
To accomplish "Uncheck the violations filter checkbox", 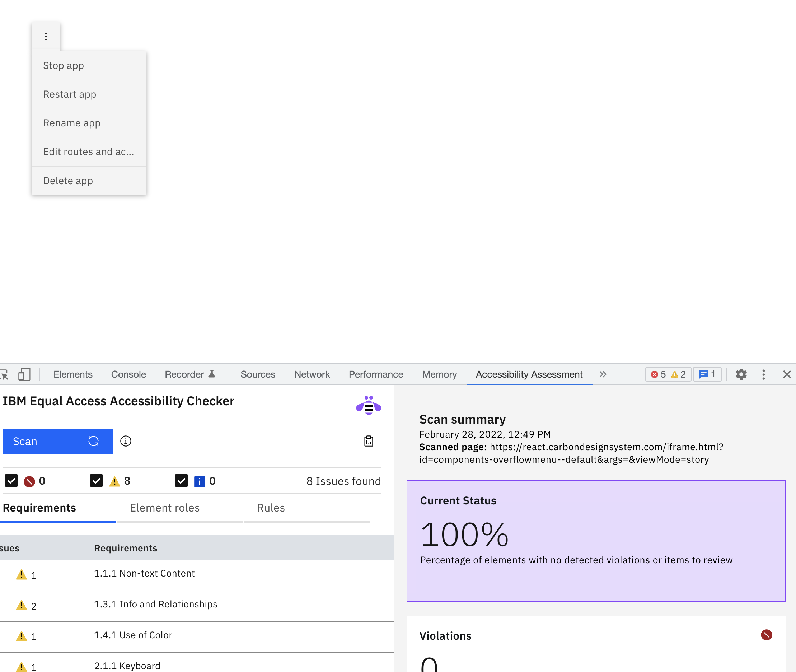I will 11,480.
